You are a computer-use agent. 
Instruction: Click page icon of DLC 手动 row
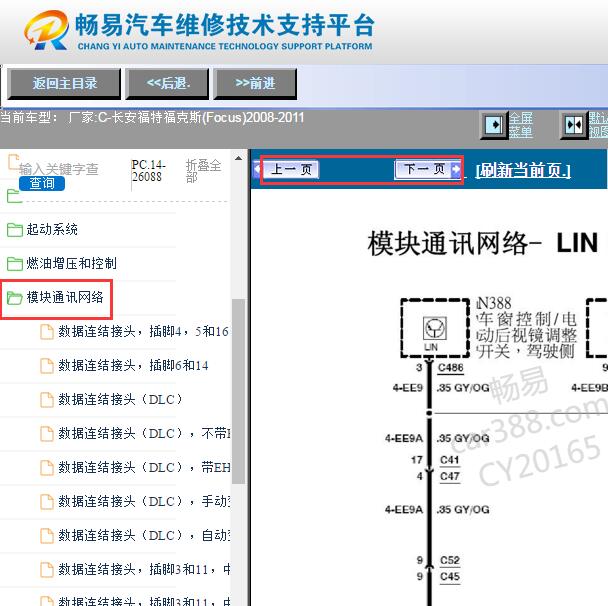click(x=47, y=502)
